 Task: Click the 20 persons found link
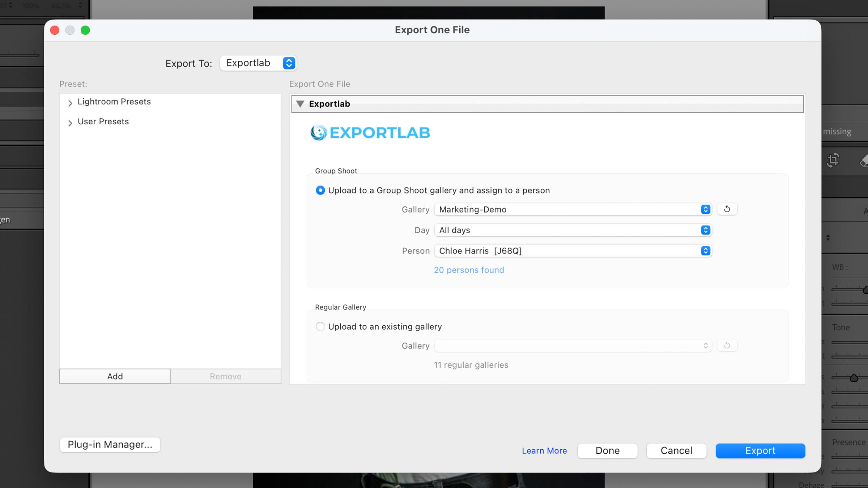469,270
